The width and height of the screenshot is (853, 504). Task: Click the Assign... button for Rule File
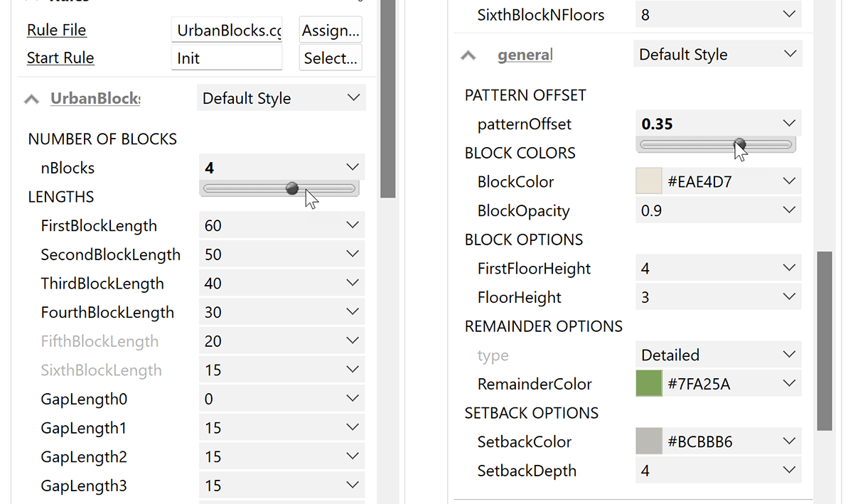coord(330,30)
